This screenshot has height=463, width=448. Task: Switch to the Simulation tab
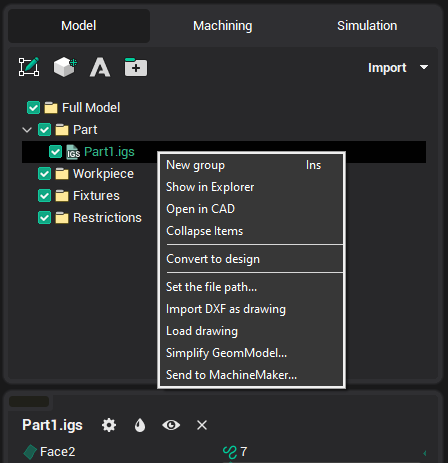(x=367, y=26)
